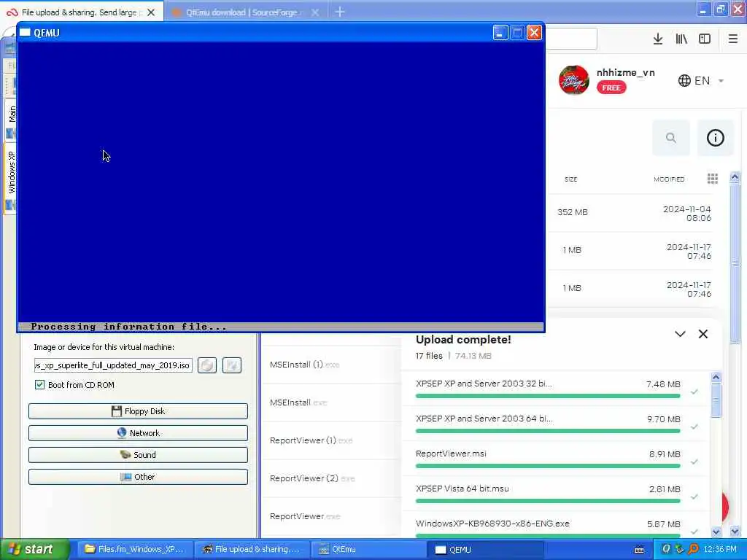Image resolution: width=747 pixels, height=560 pixels.
Task: Toggle the Firefox sidebar icon
Action: (x=705, y=39)
